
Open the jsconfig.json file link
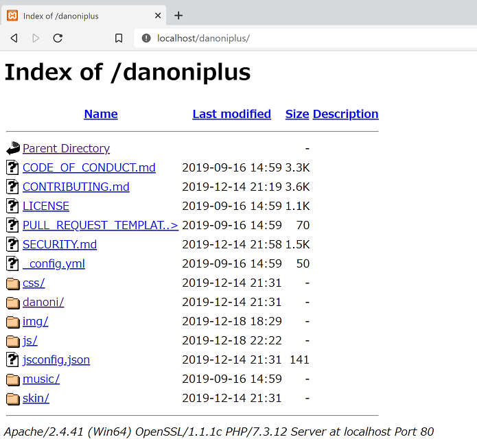56,359
